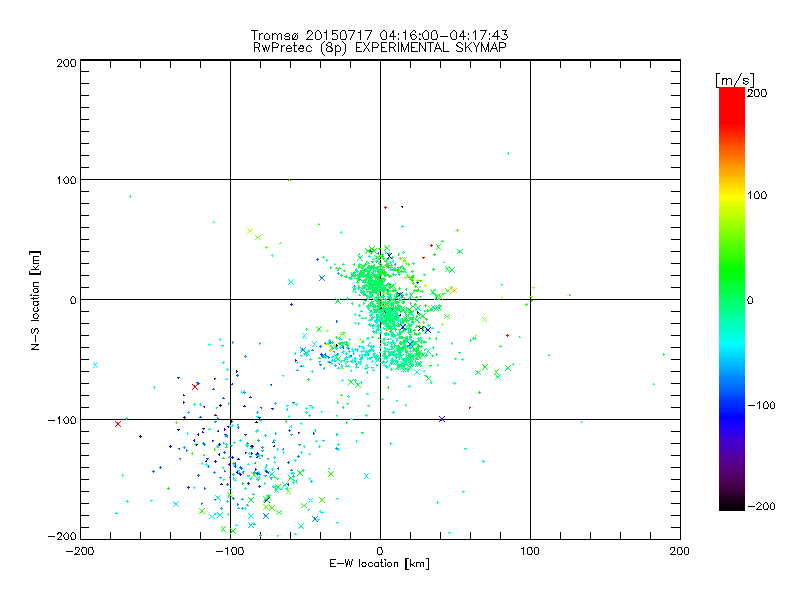Click the colorbar label '-100'
The width and height of the screenshot is (800, 600).
click(x=761, y=405)
